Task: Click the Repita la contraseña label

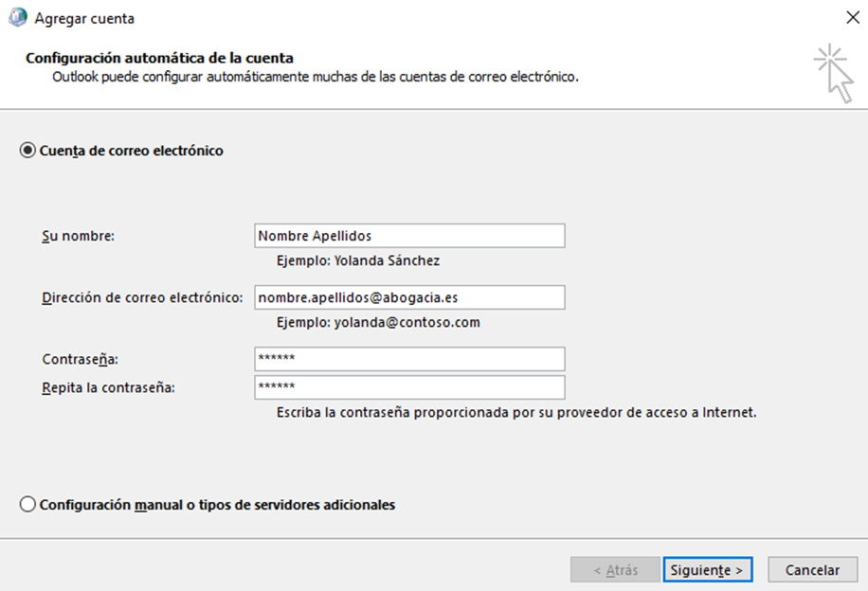Action: [x=109, y=387]
